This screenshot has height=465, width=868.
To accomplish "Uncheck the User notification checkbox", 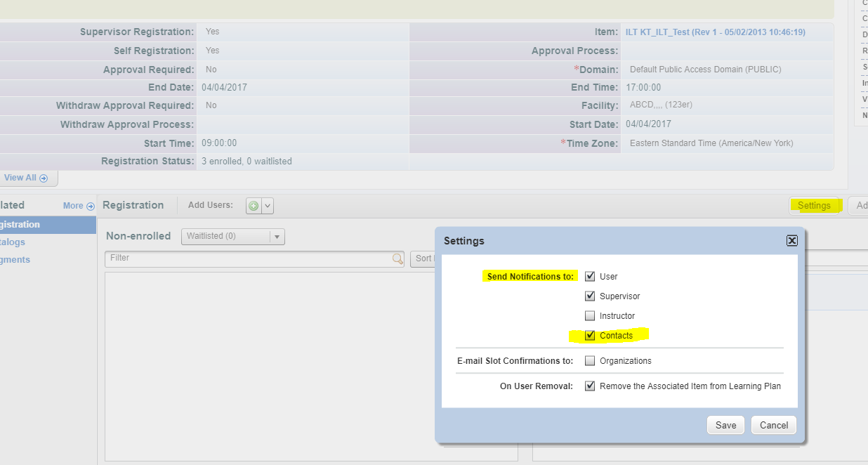I will click(590, 276).
